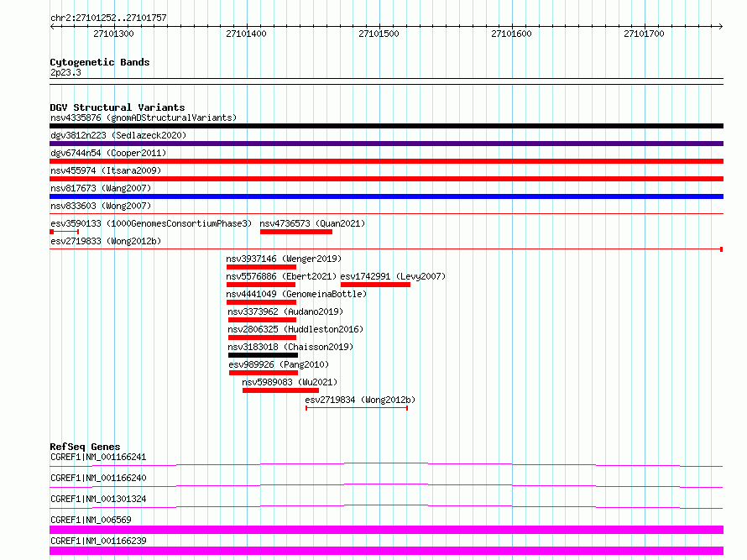
Task: Open nsv817673 (Wang2007) variant label
Action: (101, 188)
